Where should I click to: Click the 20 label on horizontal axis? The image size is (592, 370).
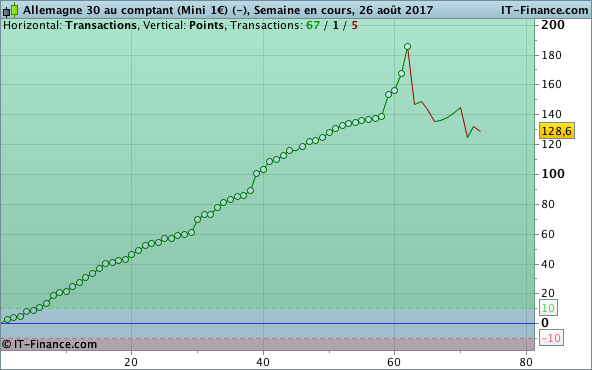[x=131, y=362]
